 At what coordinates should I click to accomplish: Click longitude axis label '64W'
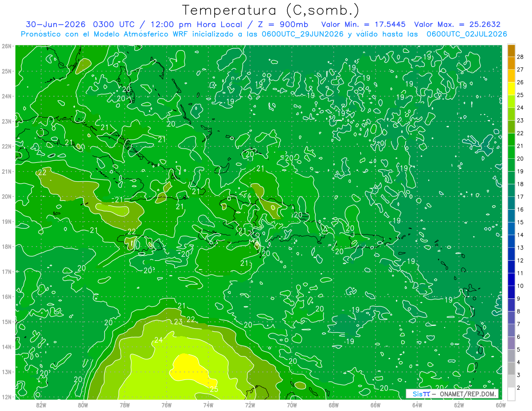click(x=417, y=404)
